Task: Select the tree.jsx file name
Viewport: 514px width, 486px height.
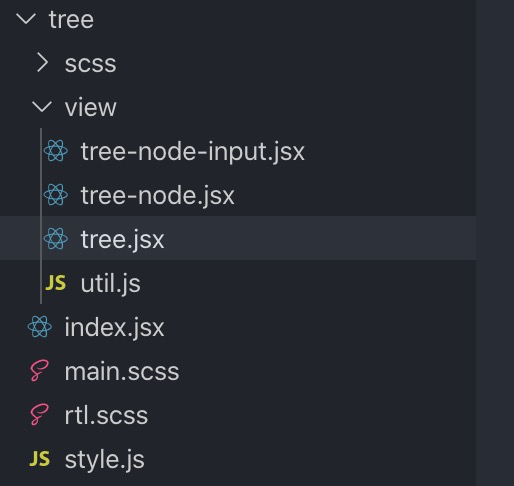Action: [x=123, y=239]
